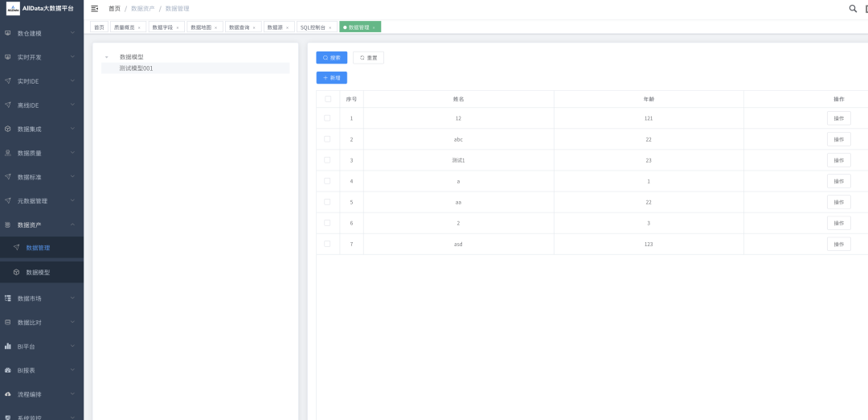Click the hamburger sidebar collapse icon
Viewport: 868px width, 420px height.
pyautogui.click(x=95, y=9)
